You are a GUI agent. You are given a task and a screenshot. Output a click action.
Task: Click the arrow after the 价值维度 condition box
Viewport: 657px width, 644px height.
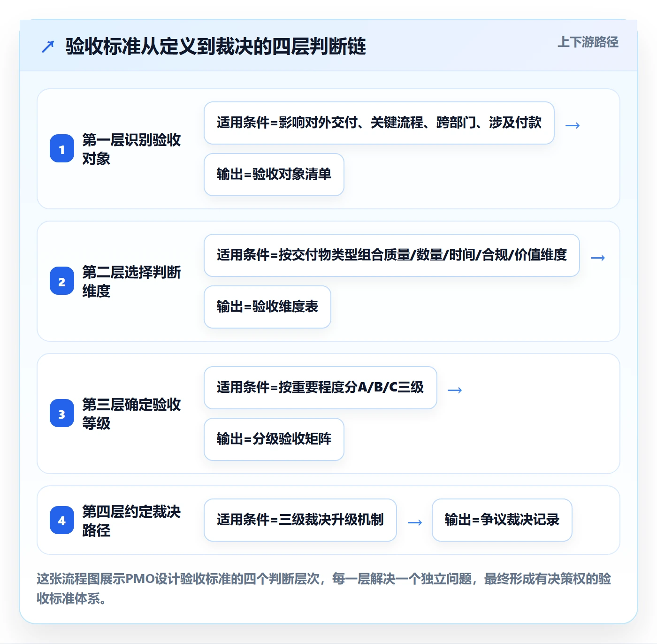598,258
